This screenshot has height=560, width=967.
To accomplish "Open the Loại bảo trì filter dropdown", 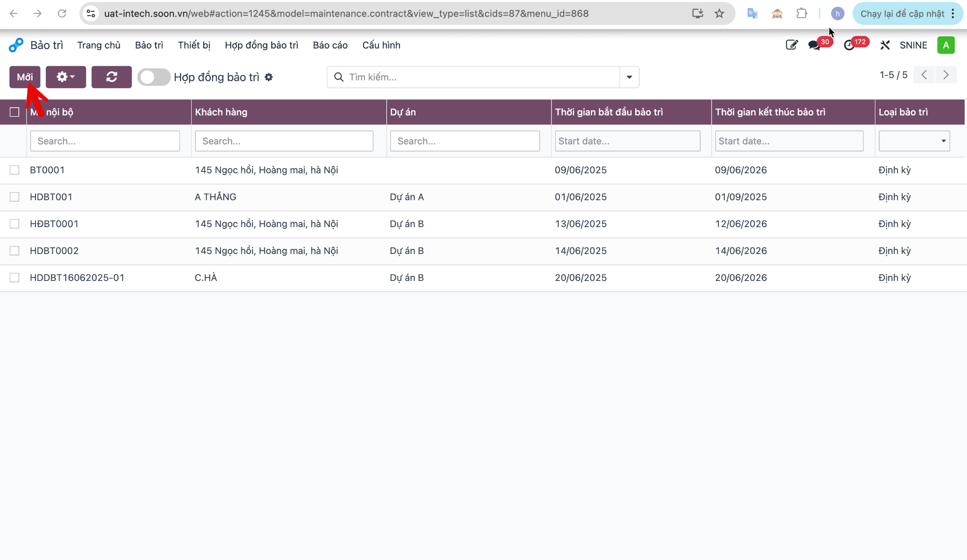I will coord(914,141).
